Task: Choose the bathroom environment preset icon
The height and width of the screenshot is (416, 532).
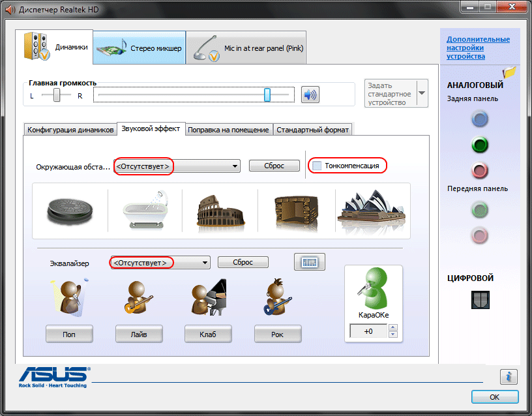Action: click(x=145, y=210)
